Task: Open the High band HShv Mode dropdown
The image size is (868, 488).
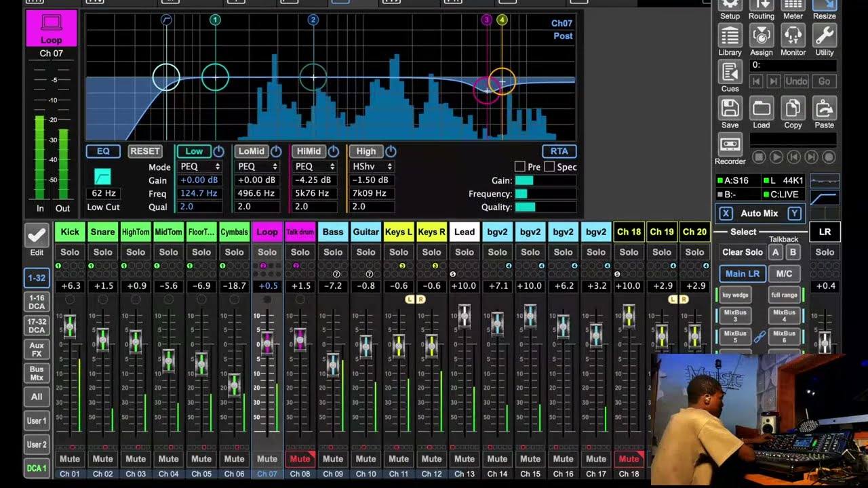Action: point(372,166)
